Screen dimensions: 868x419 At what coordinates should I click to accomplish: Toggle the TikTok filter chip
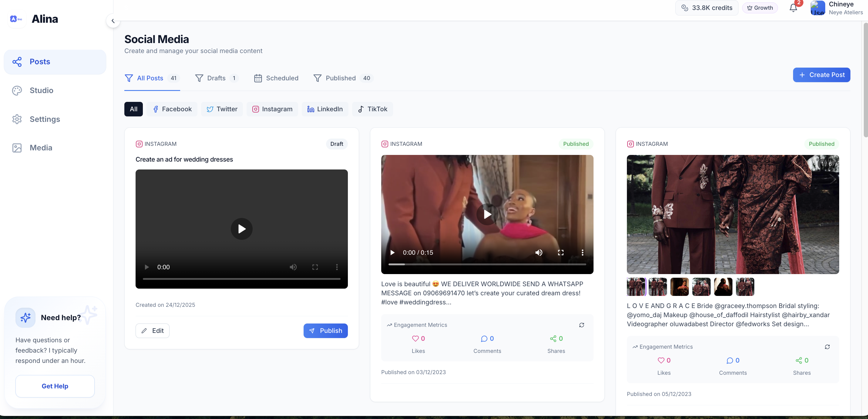pyautogui.click(x=372, y=109)
